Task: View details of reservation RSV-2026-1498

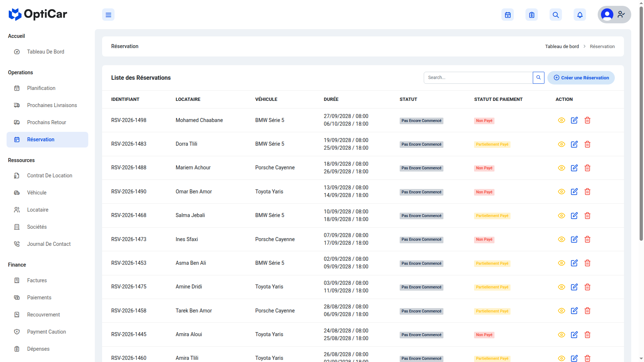Action: [x=562, y=120]
